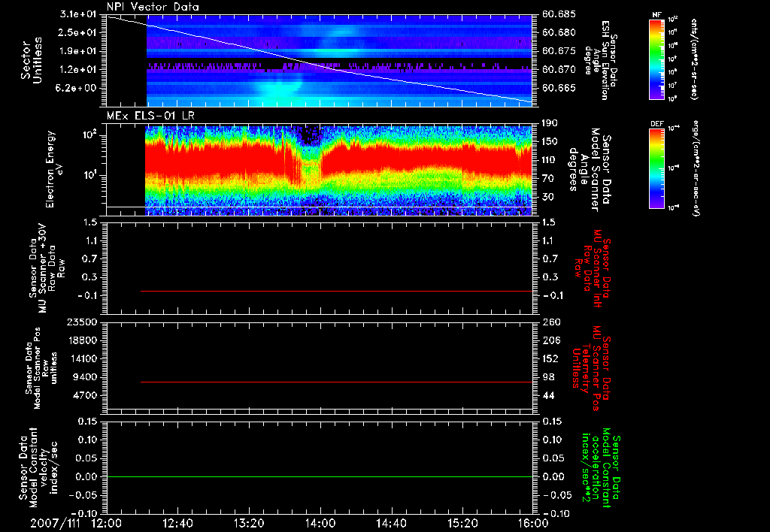Click the red MU Scanner Pos telemetry line

pos(336,382)
